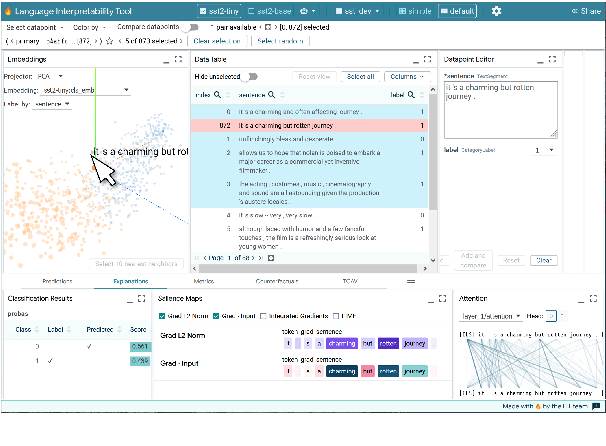Click the Select all button
The width and height of the screenshot is (606, 446).
[x=359, y=76]
